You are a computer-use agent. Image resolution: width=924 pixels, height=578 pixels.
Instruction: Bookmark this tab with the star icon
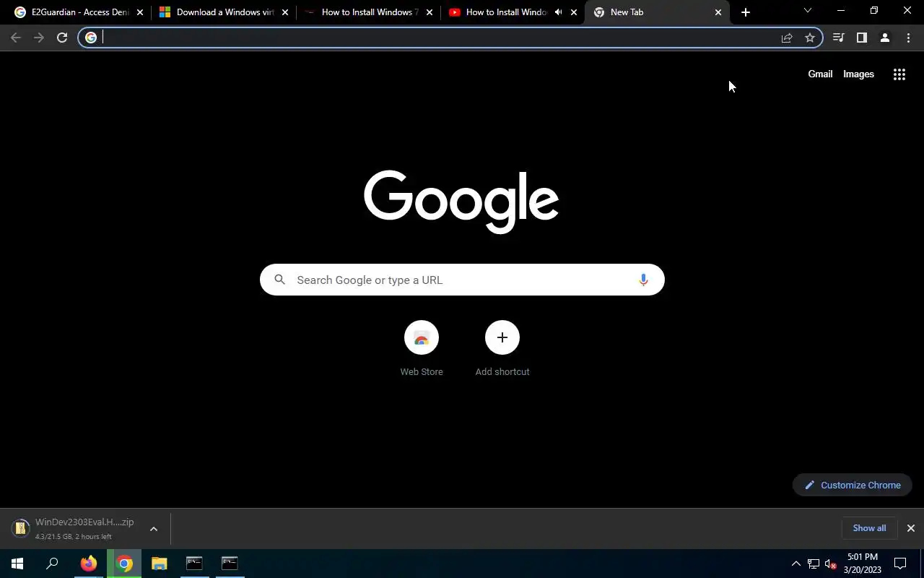(x=810, y=38)
